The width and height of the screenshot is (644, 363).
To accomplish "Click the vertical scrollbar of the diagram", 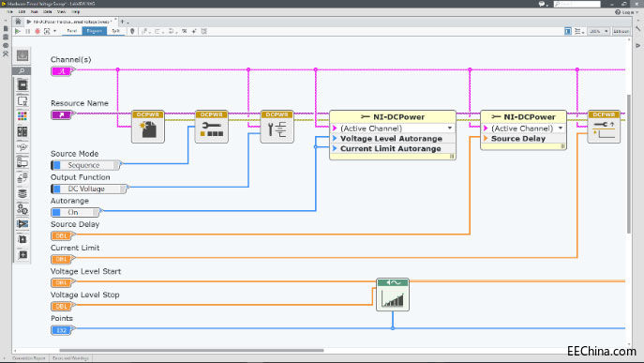I will [629, 164].
